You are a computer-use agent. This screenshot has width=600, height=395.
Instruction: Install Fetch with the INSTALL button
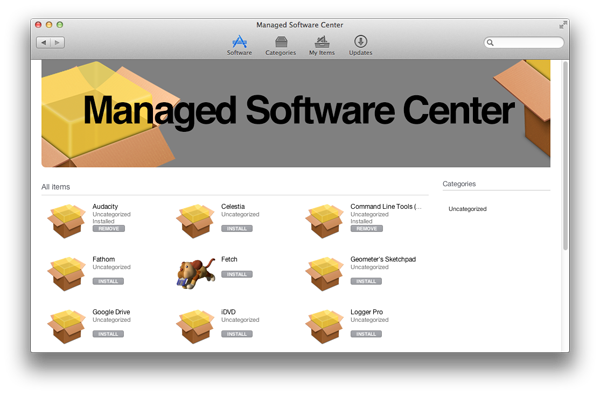(237, 274)
